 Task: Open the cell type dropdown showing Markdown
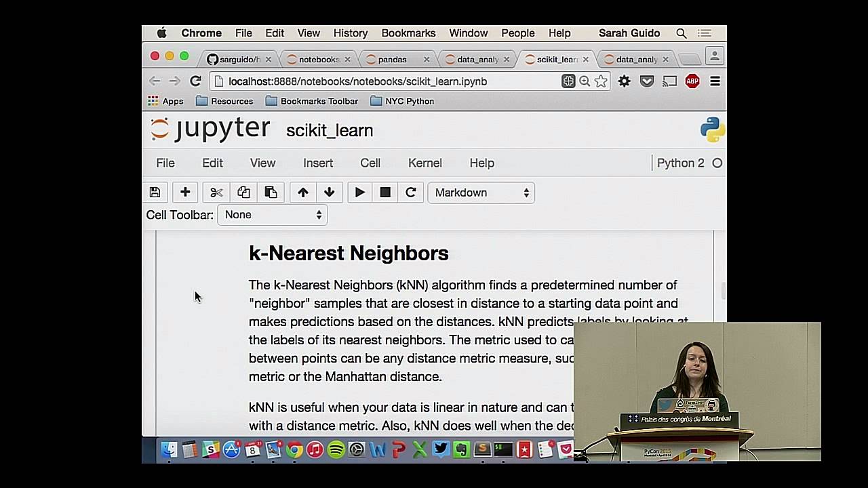click(x=481, y=192)
